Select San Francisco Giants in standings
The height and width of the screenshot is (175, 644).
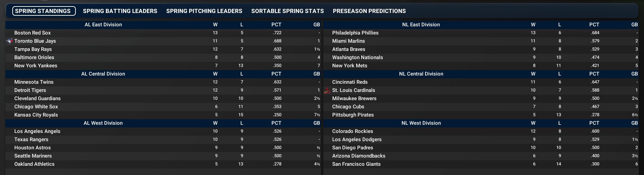[356, 164]
